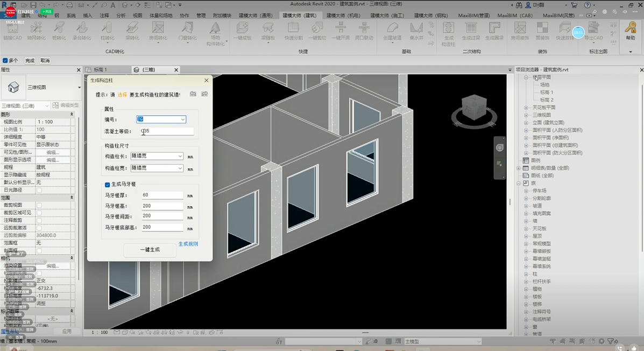Enable the 裁剪视图 checkbox
This screenshot has width=644, height=351.
click(x=39, y=205)
